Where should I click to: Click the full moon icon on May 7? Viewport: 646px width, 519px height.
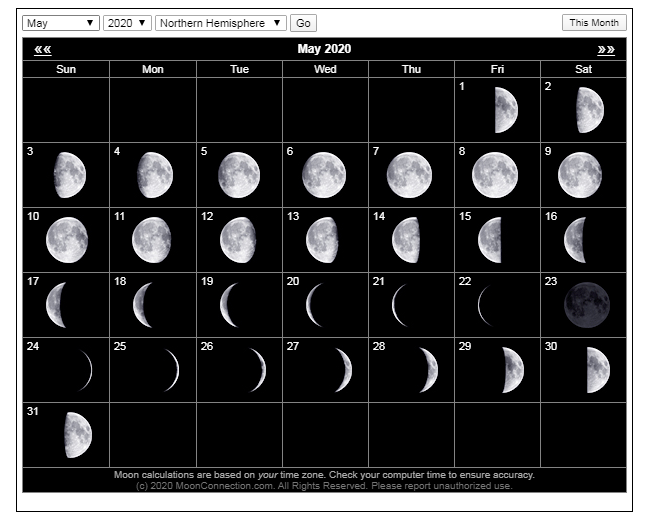click(409, 175)
